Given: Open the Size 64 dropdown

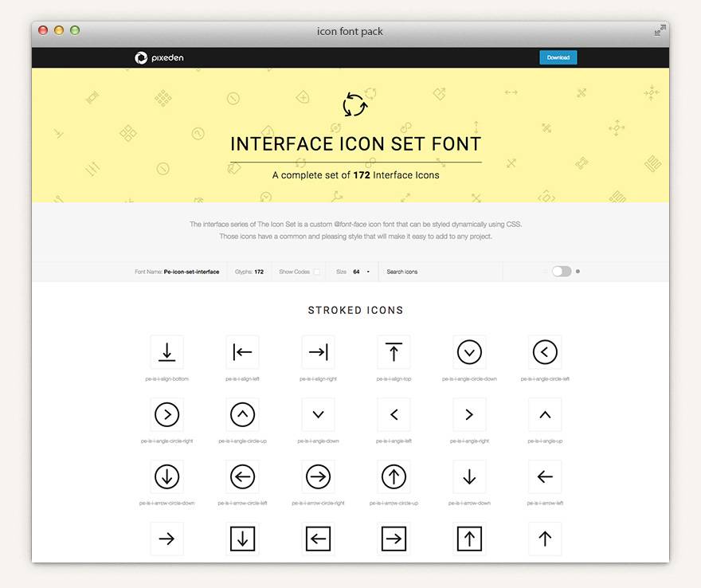Looking at the screenshot, I should [x=361, y=272].
